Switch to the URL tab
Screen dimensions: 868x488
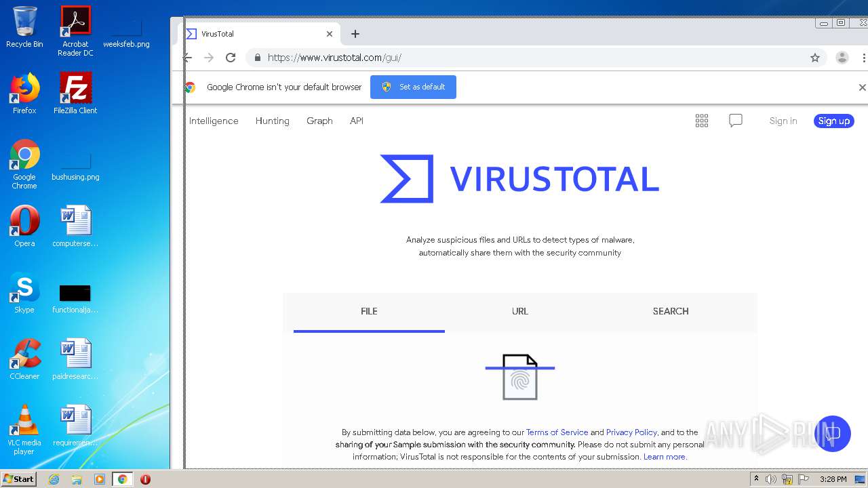pyautogui.click(x=520, y=312)
